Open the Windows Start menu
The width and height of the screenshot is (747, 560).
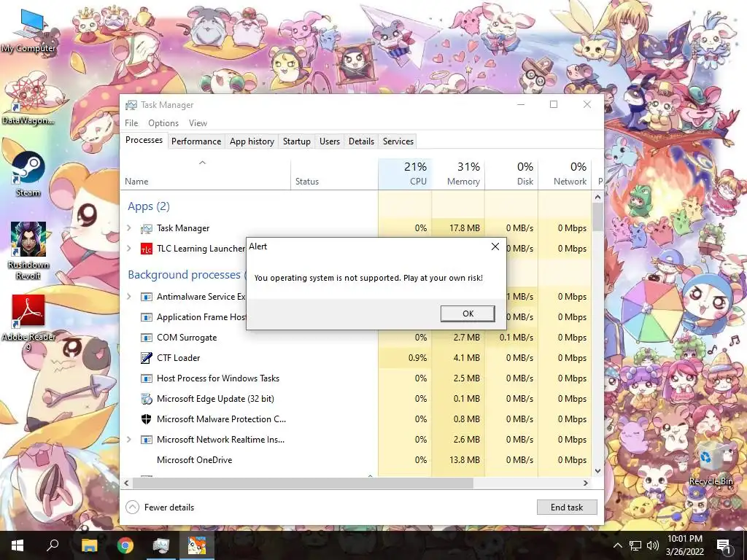pos(18,545)
